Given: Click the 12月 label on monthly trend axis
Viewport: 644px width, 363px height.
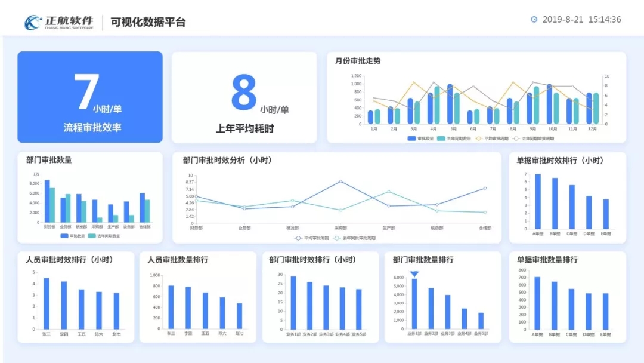Looking at the screenshot, I should tap(592, 129).
